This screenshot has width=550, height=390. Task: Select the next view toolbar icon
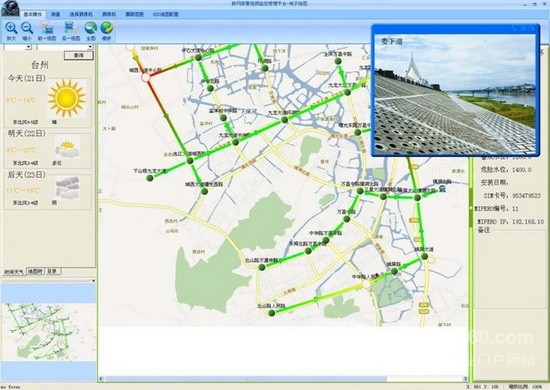click(71, 28)
